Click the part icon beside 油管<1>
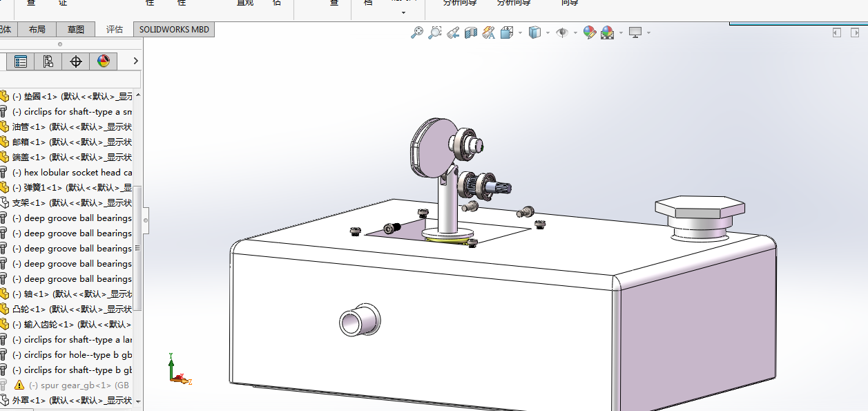Screen dimensions: 868x411 click(x=4, y=127)
